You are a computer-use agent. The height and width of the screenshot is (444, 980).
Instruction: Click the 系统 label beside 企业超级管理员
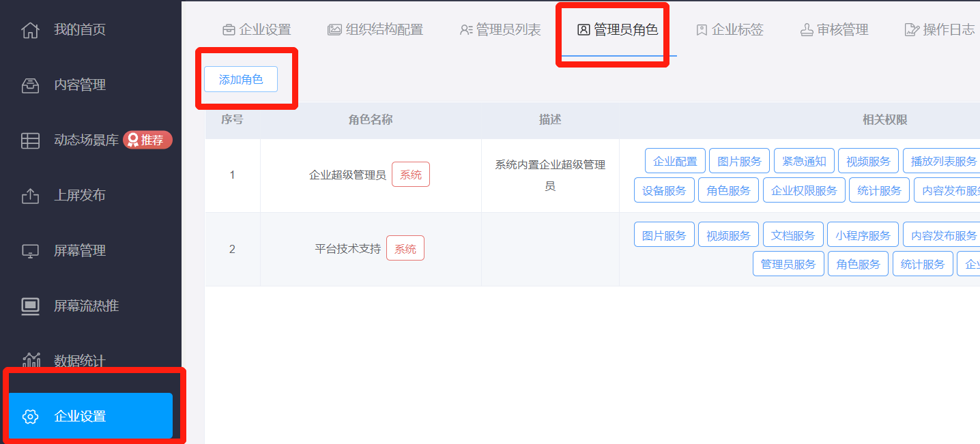(x=411, y=175)
